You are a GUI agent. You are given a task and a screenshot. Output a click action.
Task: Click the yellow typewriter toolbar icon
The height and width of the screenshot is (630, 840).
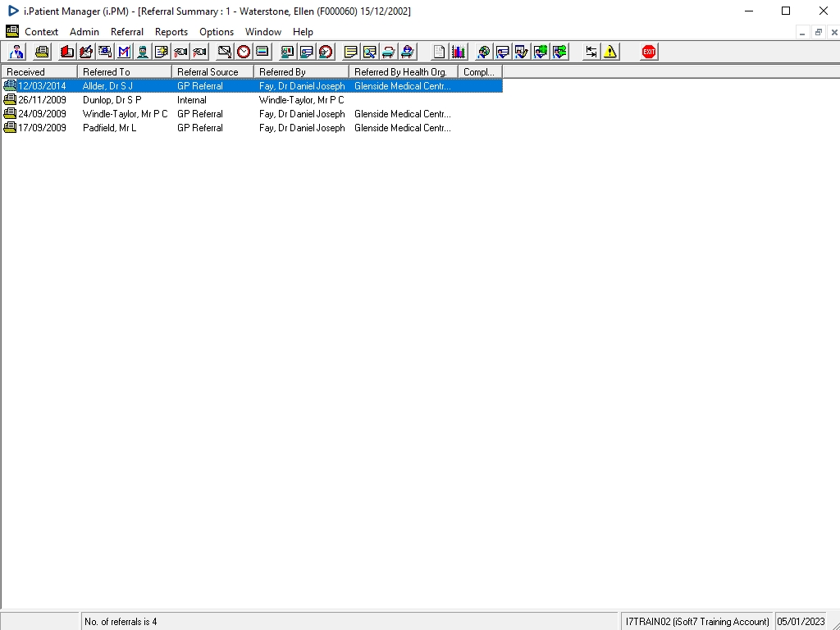pyautogui.click(x=42, y=52)
